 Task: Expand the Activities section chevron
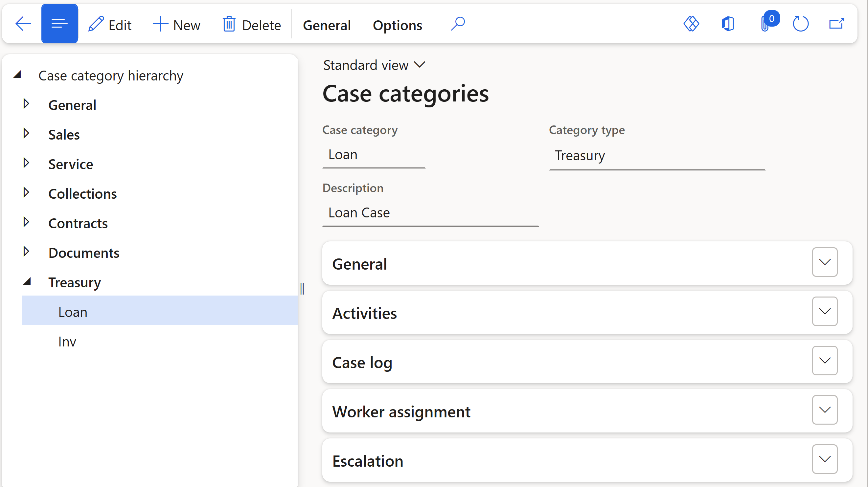825,312
